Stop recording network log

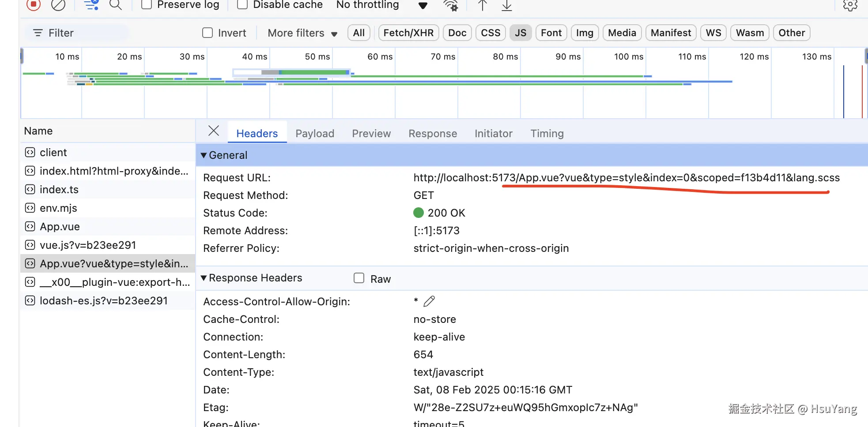click(34, 4)
